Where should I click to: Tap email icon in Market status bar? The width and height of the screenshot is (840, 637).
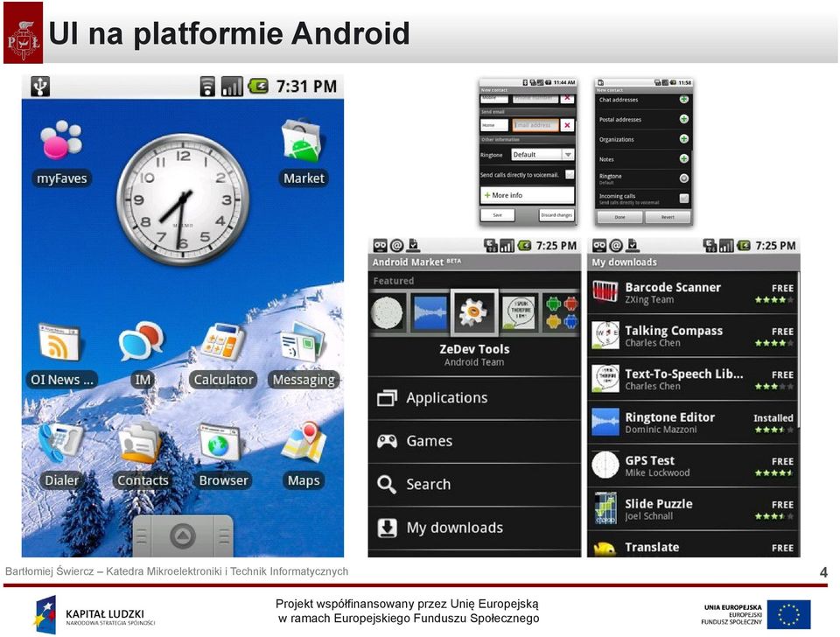(x=396, y=246)
